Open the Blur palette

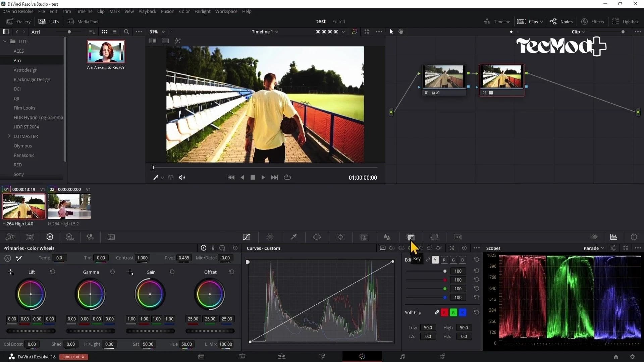point(387,237)
